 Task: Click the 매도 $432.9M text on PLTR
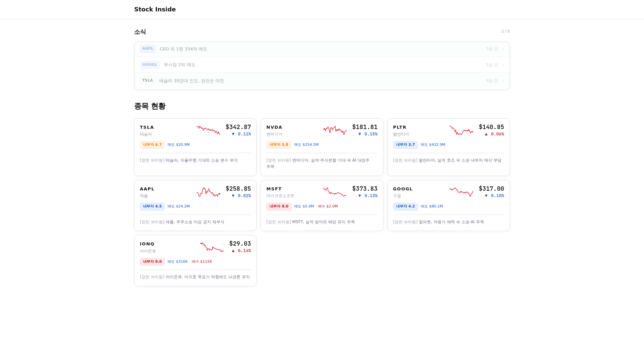tap(433, 145)
